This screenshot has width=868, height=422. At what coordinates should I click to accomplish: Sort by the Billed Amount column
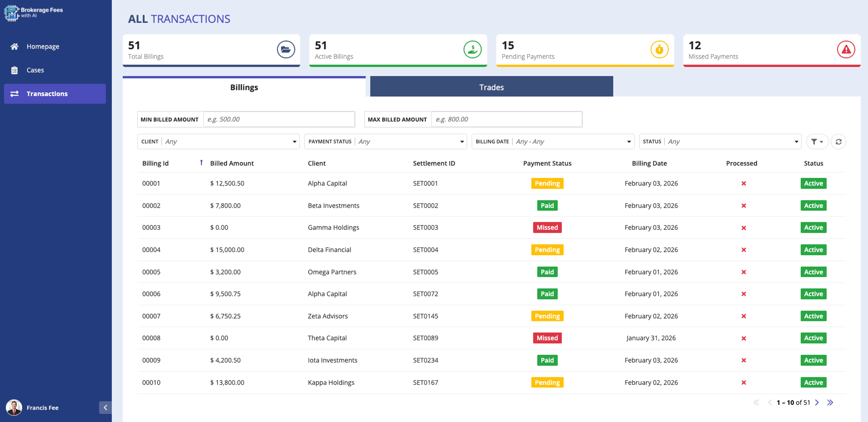click(x=232, y=163)
